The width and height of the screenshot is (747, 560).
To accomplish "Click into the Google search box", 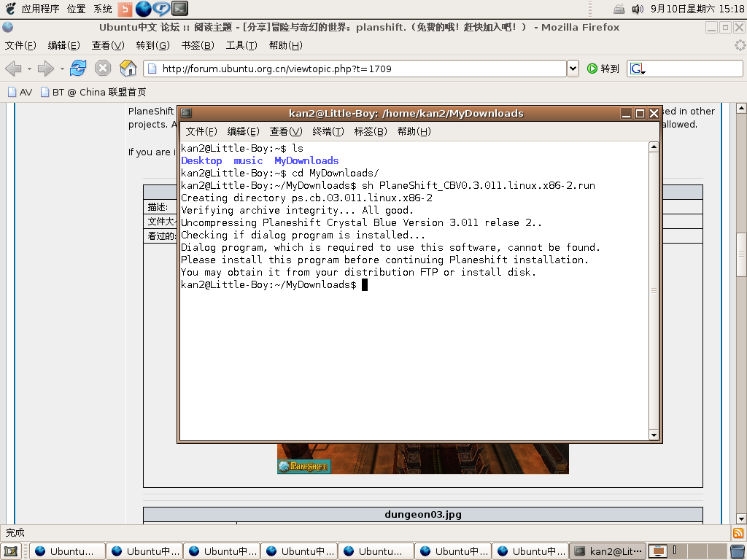I will 694,69.
